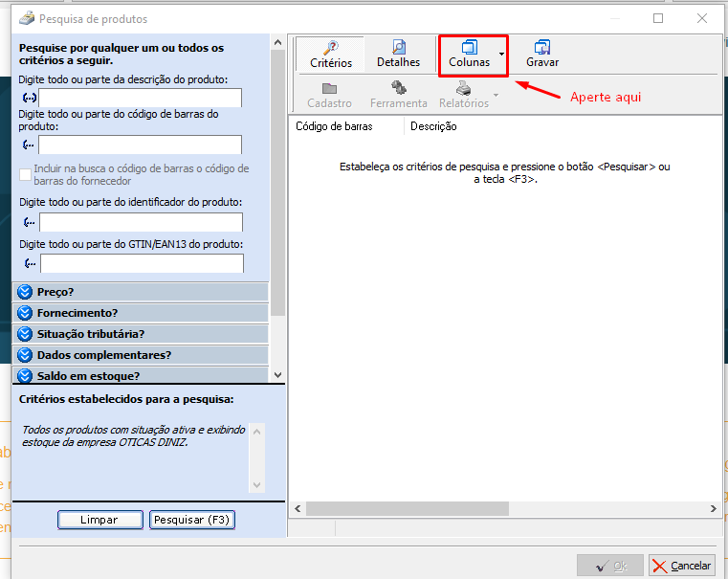The image size is (728, 579).
Task: Focus the descrição do produto input field
Action: pyautogui.click(x=141, y=98)
